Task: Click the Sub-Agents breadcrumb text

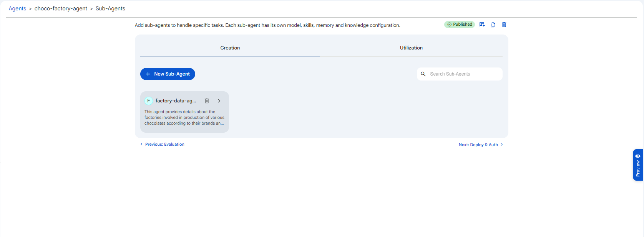Action: pyautogui.click(x=110, y=8)
